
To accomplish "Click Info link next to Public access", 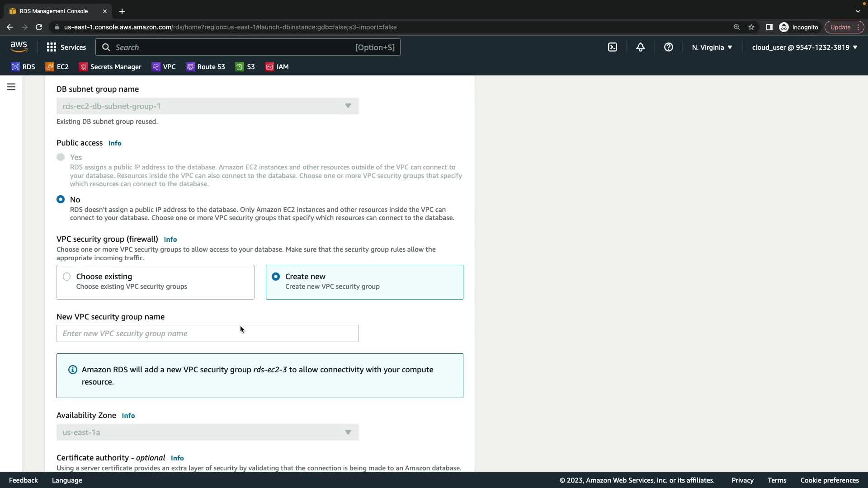I will (115, 143).
